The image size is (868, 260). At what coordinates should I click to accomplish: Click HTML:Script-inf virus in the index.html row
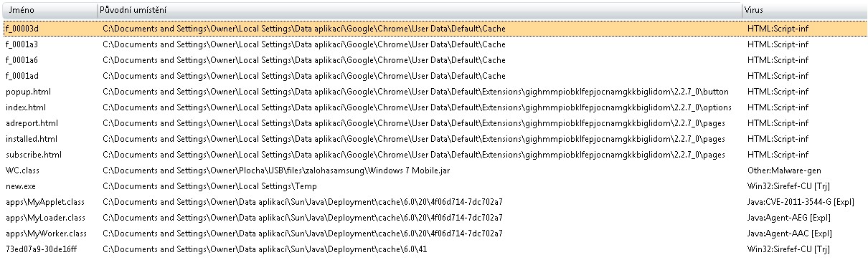(x=778, y=107)
